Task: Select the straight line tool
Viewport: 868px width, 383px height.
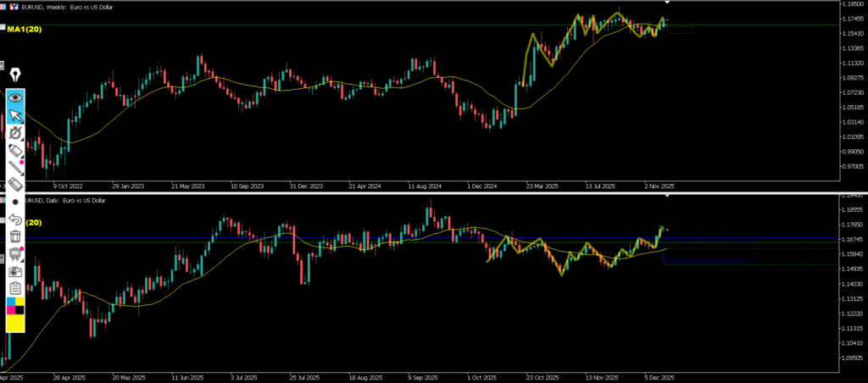Action: tap(15, 167)
